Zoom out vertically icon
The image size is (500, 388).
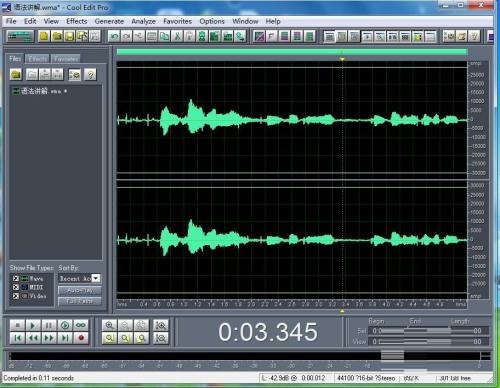(161, 338)
